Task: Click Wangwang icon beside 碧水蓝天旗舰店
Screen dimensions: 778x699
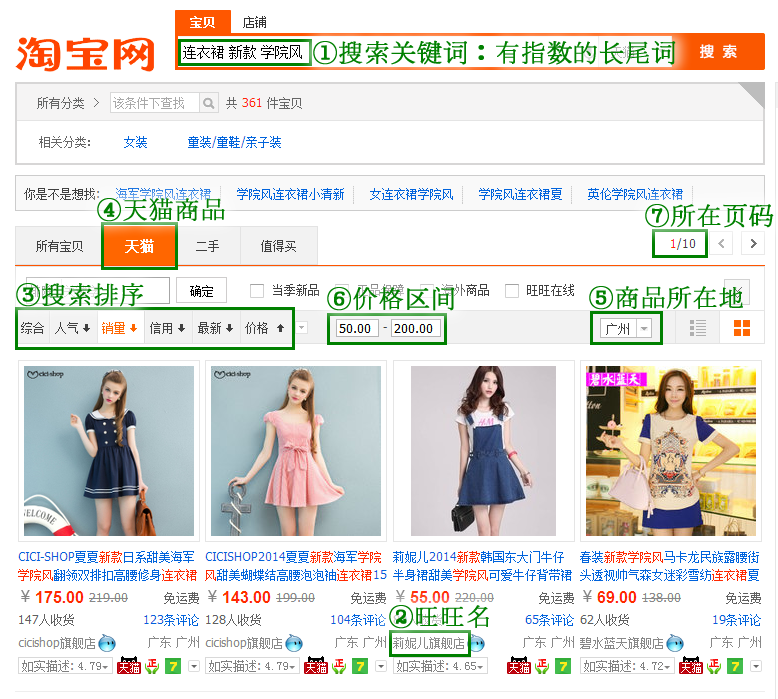Action: 675,642
